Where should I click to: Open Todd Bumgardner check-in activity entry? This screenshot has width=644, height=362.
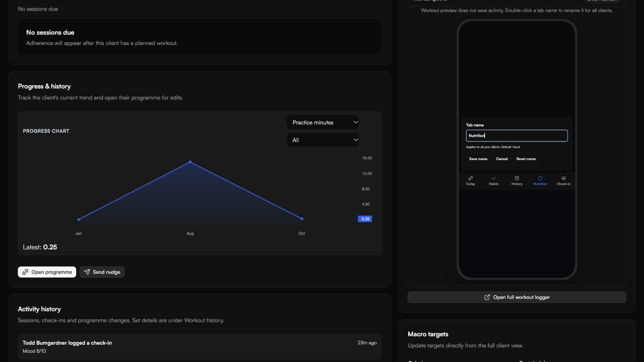pos(200,347)
